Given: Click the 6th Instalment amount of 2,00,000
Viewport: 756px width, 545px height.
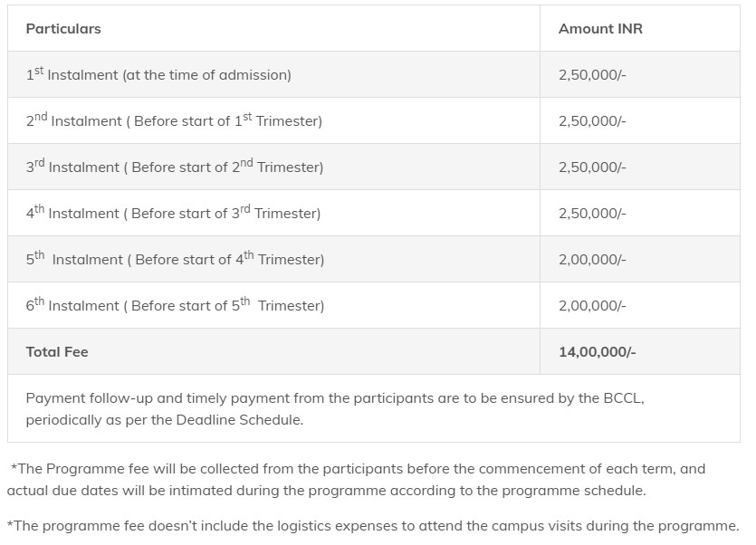Looking at the screenshot, I should point(592,305).
